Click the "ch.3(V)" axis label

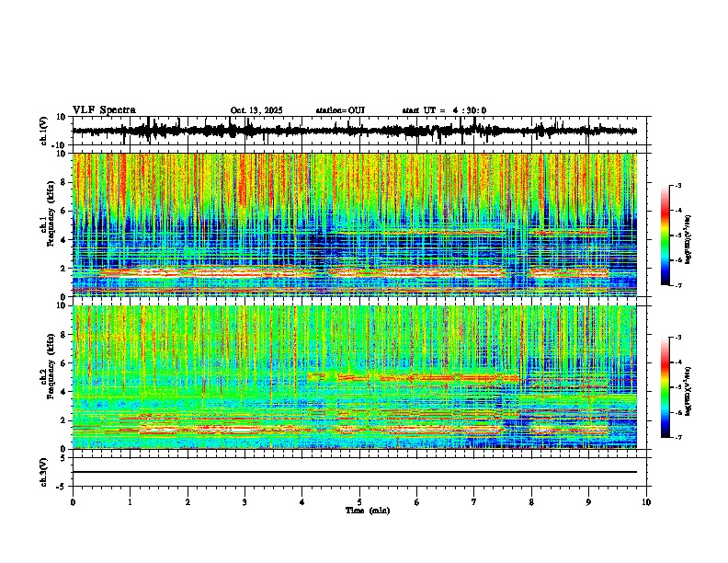point(44,473)
